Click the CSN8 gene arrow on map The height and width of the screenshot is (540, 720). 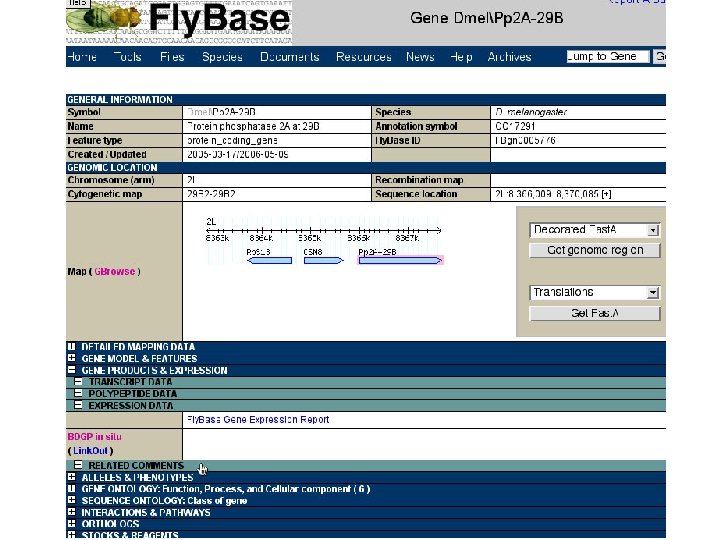323,260
